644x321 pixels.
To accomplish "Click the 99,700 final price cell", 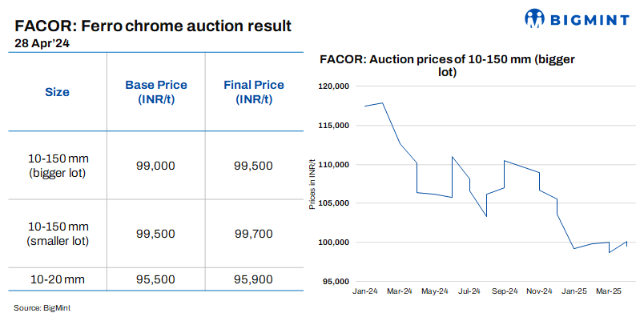I will pyautogui.click(x=253, y=234).
